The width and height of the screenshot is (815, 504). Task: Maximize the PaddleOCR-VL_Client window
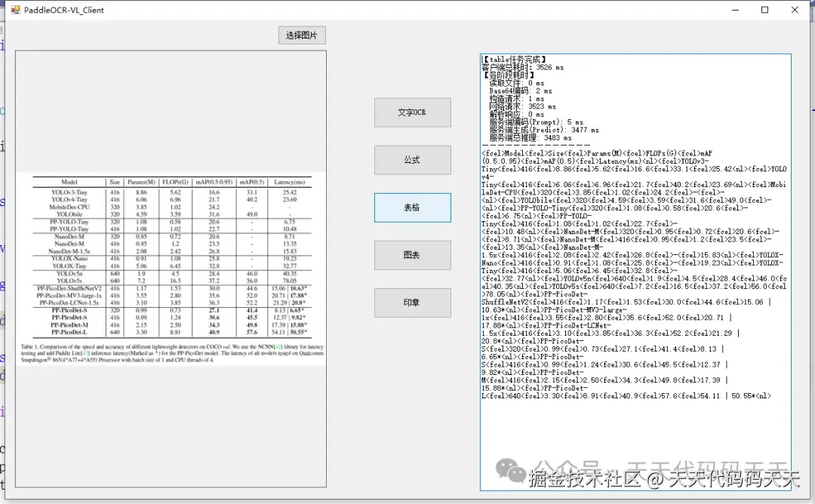pos(764,10)
